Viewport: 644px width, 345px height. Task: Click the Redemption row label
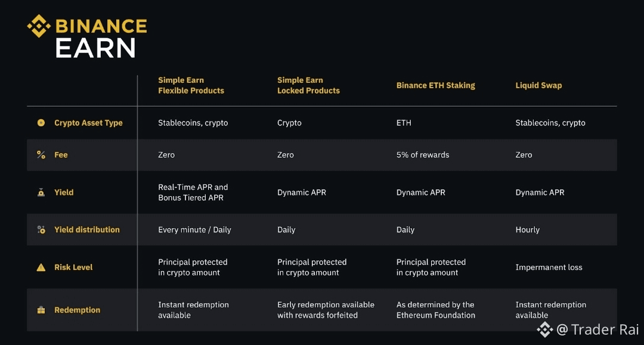pyautogui.click(x=77, y=310)
